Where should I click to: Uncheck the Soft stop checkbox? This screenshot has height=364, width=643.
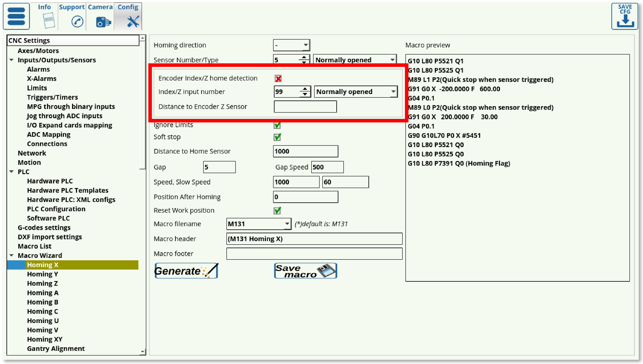pyautogui.click(x=277, y=137)
